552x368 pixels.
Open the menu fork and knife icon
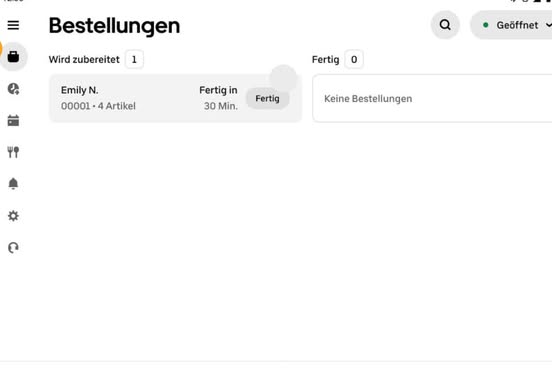(13, 152)
